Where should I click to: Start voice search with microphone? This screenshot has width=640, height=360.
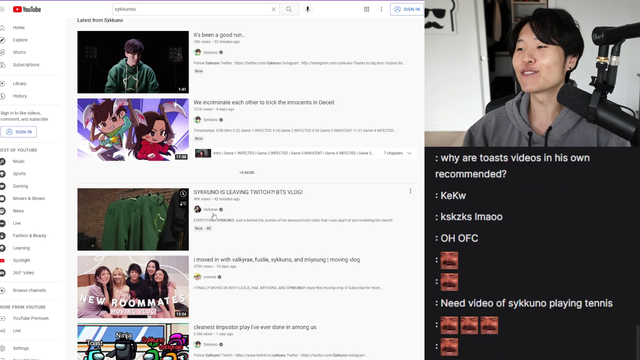tap(308, 9)
